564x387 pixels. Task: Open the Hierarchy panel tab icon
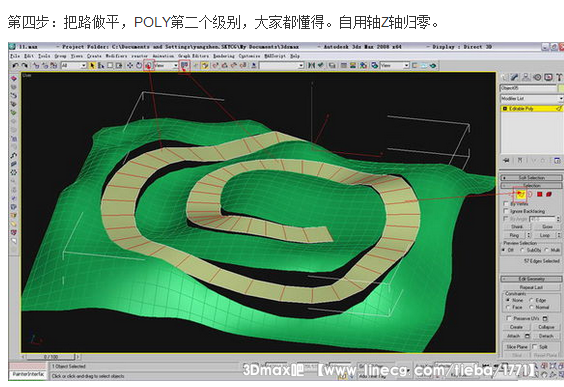[x=526, y=77]
